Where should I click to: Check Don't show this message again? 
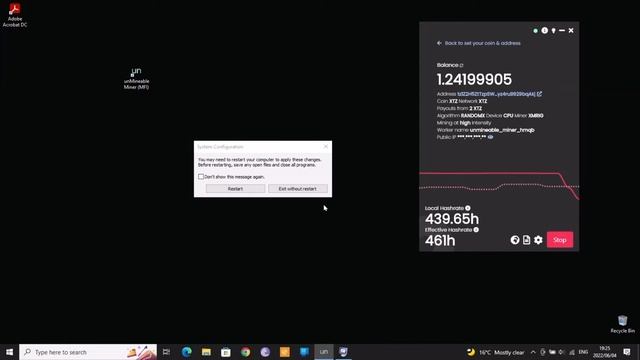[x=201, y=177]
